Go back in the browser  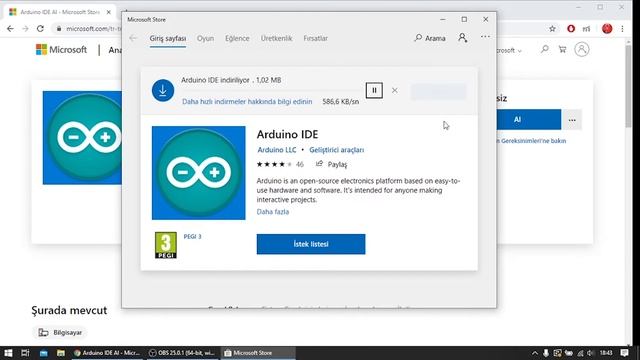[x=10, y=29]
